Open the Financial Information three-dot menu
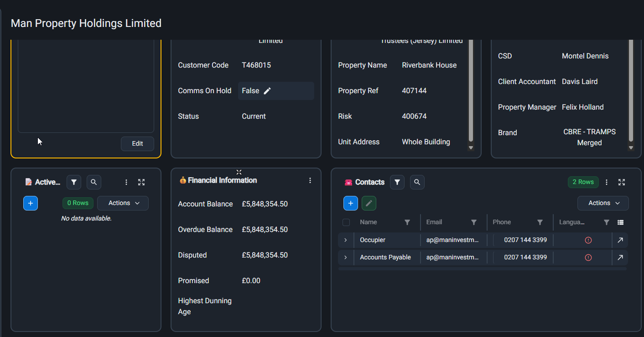Viewport: 644px width, 337px height. coord(310,180)
